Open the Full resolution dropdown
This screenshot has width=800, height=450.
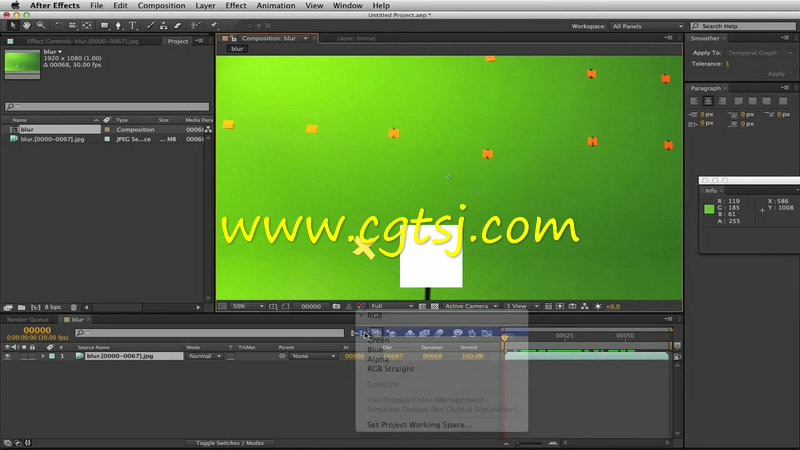point(392,306)
